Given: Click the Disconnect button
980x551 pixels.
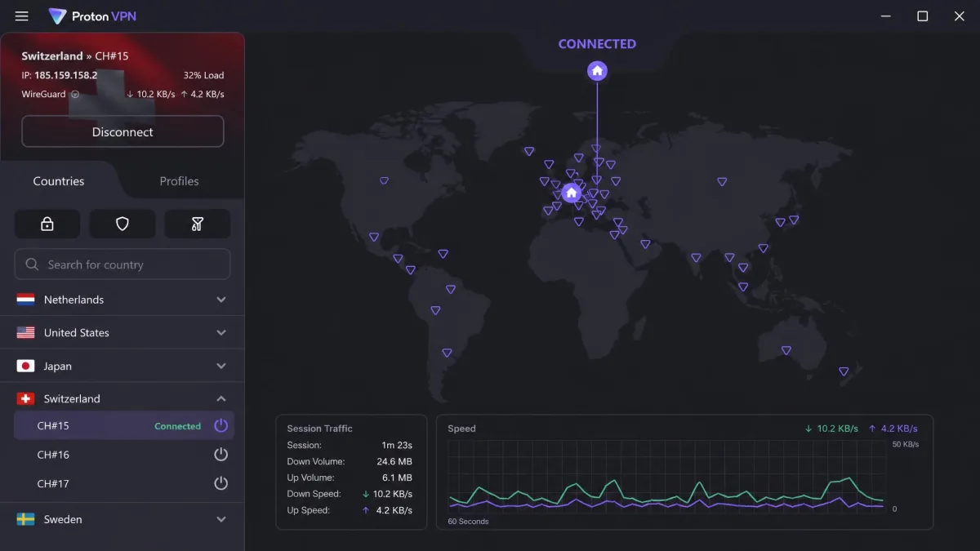Looking at the screenshot, I should click(122, 131).
